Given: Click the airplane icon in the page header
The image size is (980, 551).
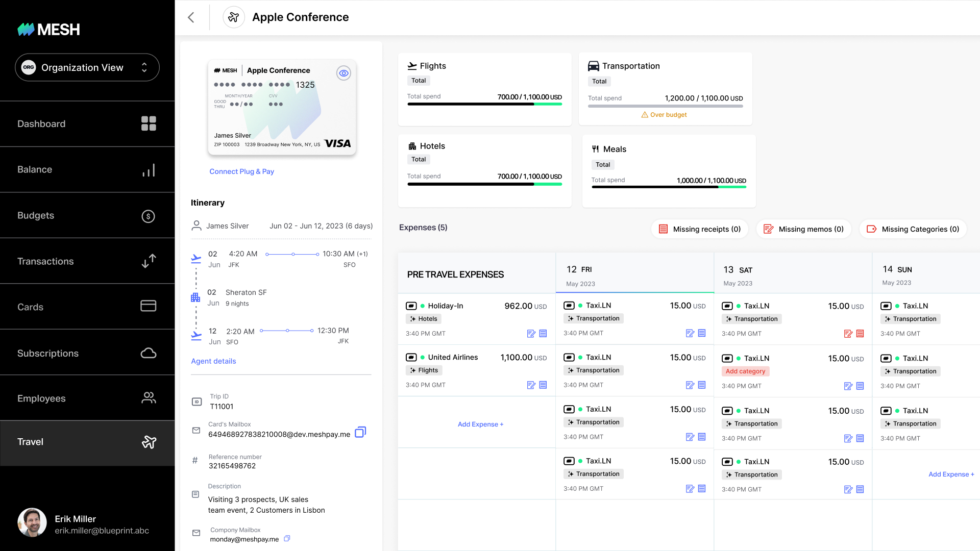Looking at the screenshot, I should coord(234,17).
